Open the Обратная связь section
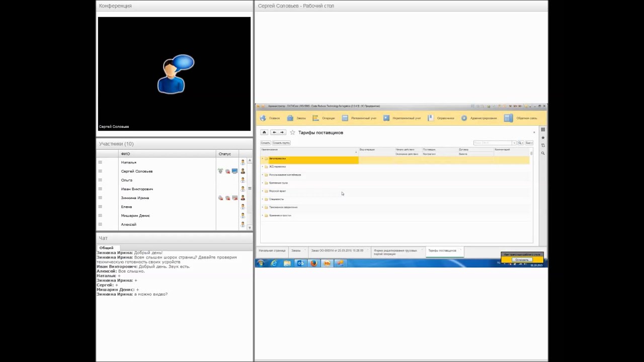The height and width of the screenshot is (362, 644). 521,118
